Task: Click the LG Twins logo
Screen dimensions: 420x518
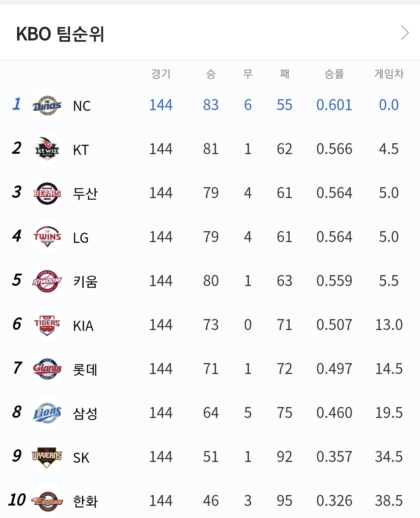Action: coord(47,237)
